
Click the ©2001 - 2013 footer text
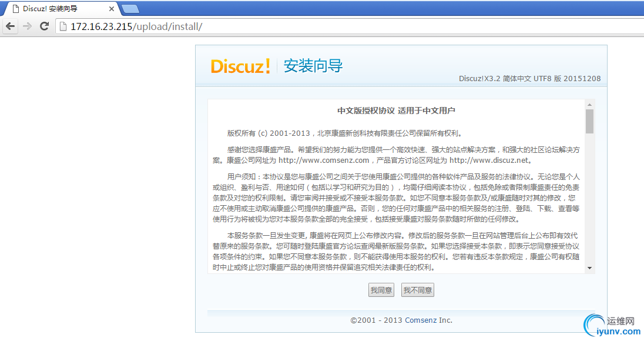[376, 320]
